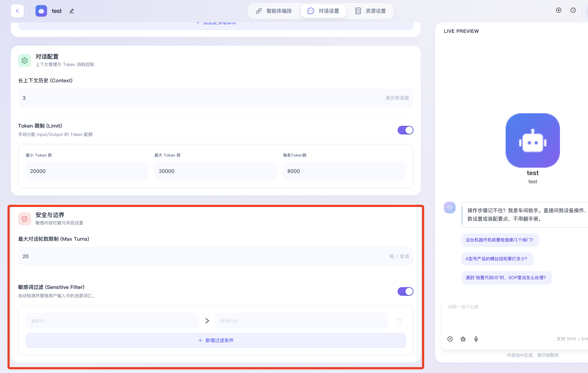
Task: Open the history clock icon
Action: click(x=573, y=10)
